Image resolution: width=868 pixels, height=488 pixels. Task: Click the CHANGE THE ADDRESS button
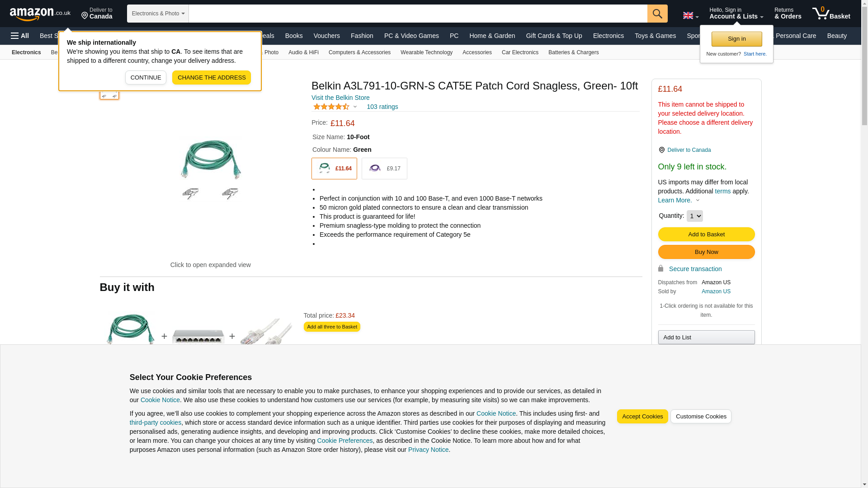coord(211,78)
